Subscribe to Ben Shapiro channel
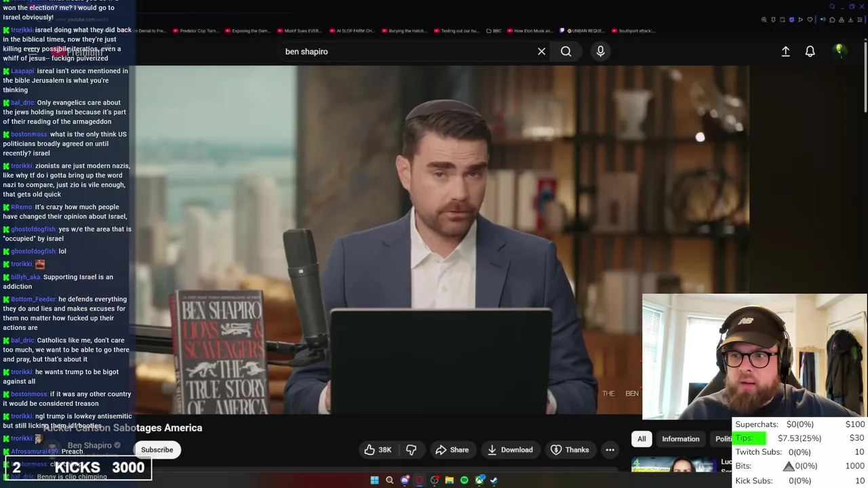The image size is (868, 488). pos(157,449)
